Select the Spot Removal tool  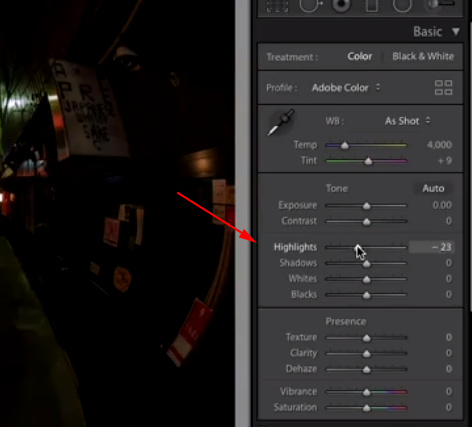[310, 5]
